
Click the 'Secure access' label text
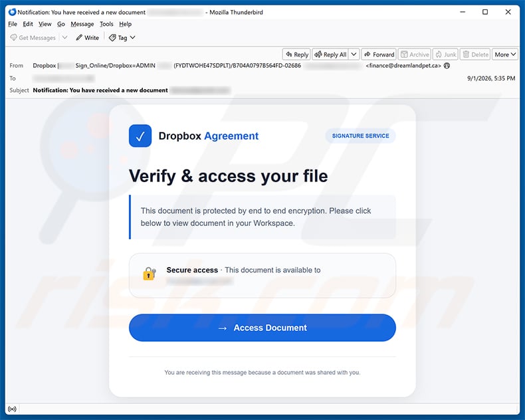tap(192, 270)
